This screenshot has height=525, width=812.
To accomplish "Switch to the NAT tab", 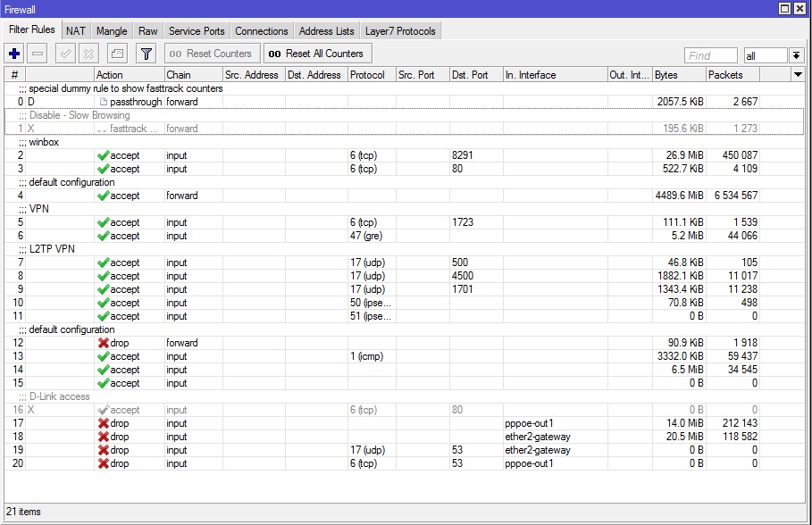I will click(x=76, y=31).
